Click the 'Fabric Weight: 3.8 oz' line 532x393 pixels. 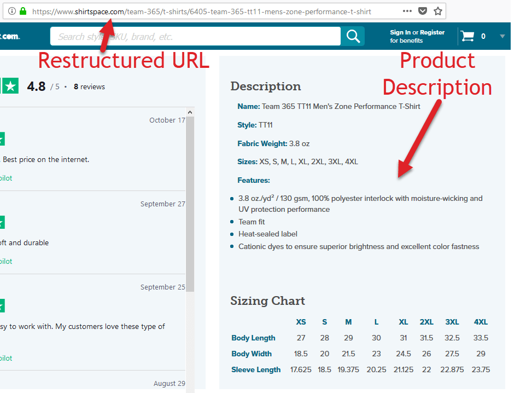(273, 144)
